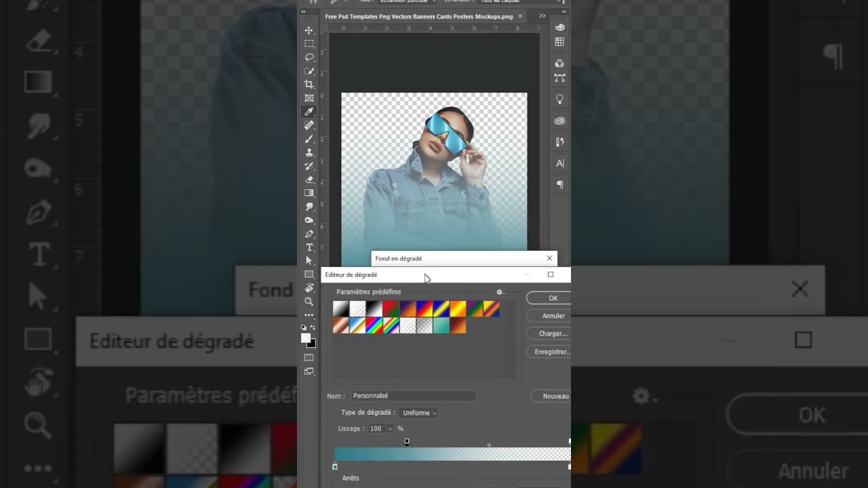This screenshot has height=488, width=868.
Task: Maximize the Editeur de dégradé window
Action: click(550, 274)
